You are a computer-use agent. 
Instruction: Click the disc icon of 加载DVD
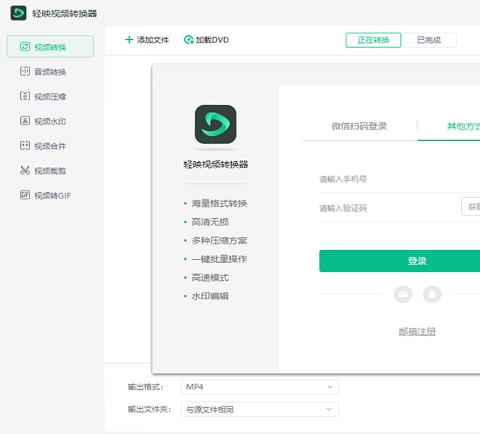(189, 40)
